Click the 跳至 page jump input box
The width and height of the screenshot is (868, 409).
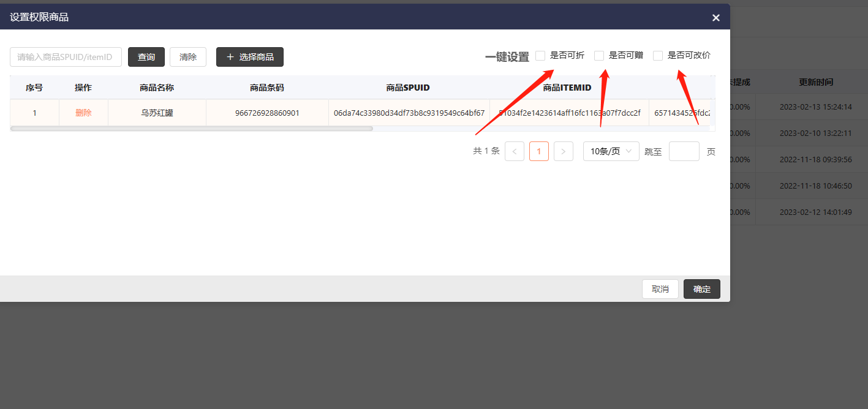[x=684, y=151]
